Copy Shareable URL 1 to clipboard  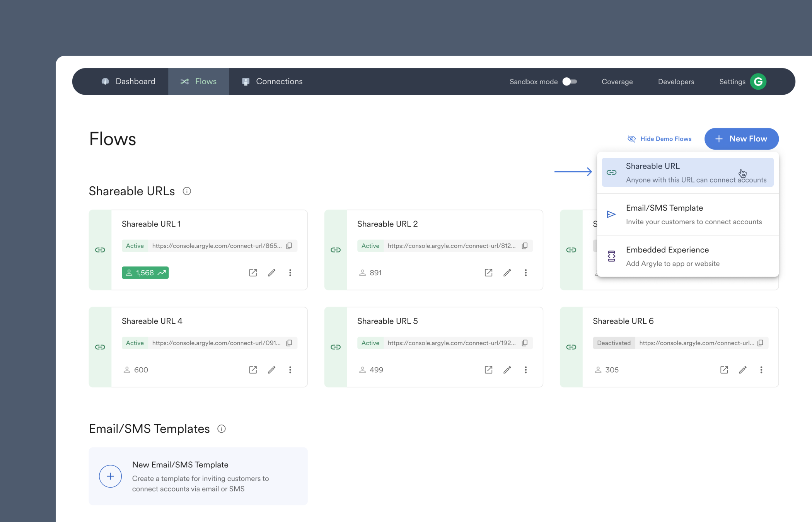[x=290, y=246]
